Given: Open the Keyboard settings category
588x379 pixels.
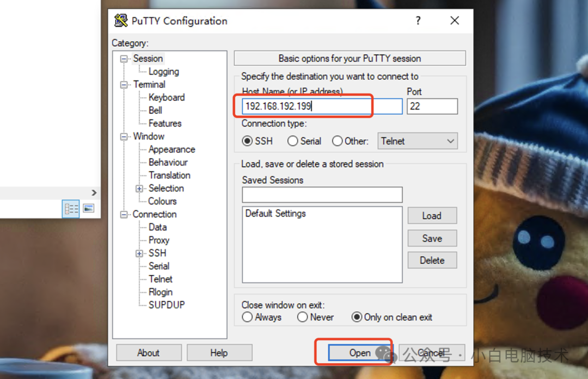Looking at the screenshot, I should click(167, 97).
